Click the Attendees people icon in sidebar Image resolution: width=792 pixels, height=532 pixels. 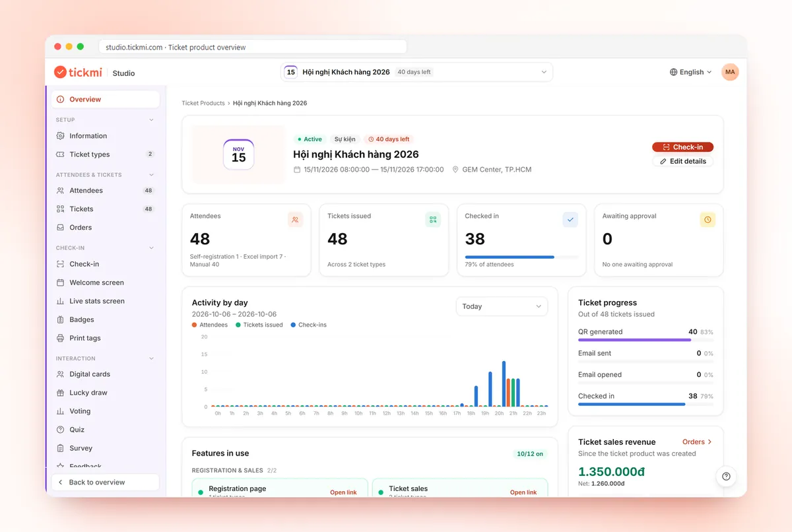tap(61, 190)
